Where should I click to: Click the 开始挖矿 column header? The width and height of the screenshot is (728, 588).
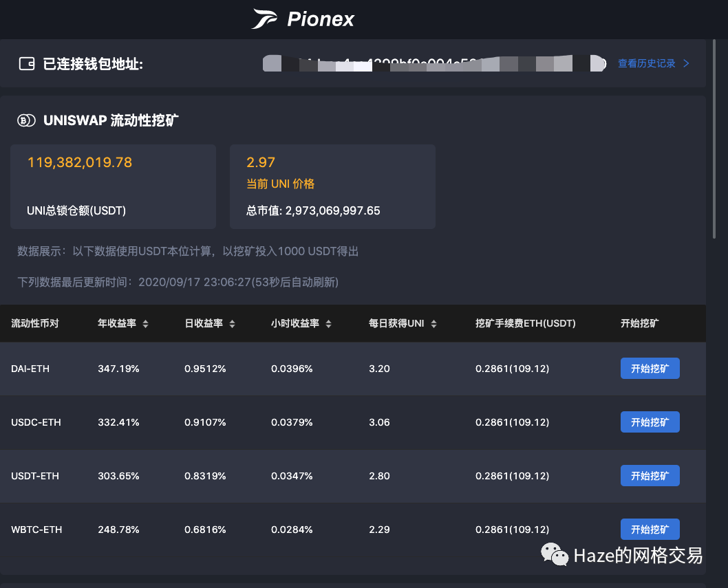pos(639,323)
